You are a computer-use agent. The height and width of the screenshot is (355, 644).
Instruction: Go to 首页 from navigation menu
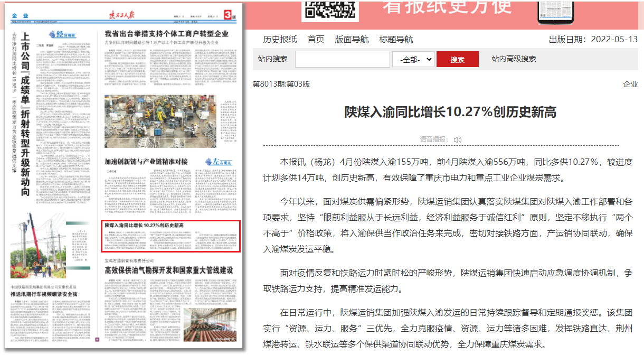click(316, 40)
